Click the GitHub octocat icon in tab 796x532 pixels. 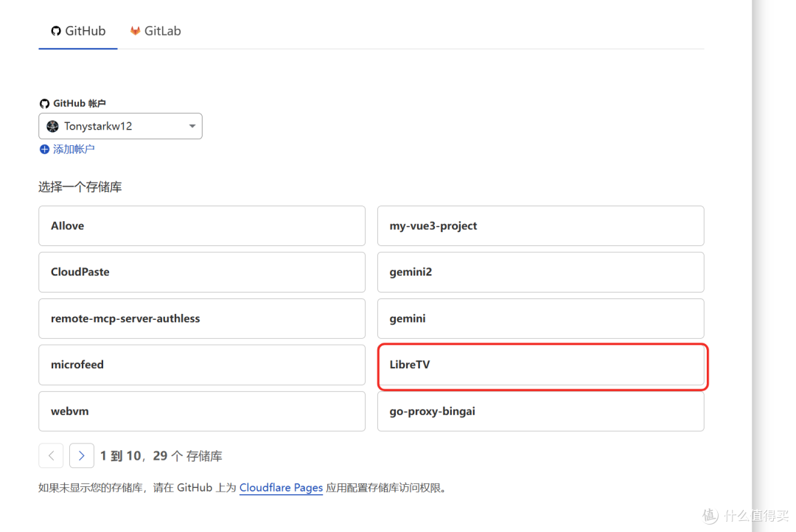pos(55,31)
